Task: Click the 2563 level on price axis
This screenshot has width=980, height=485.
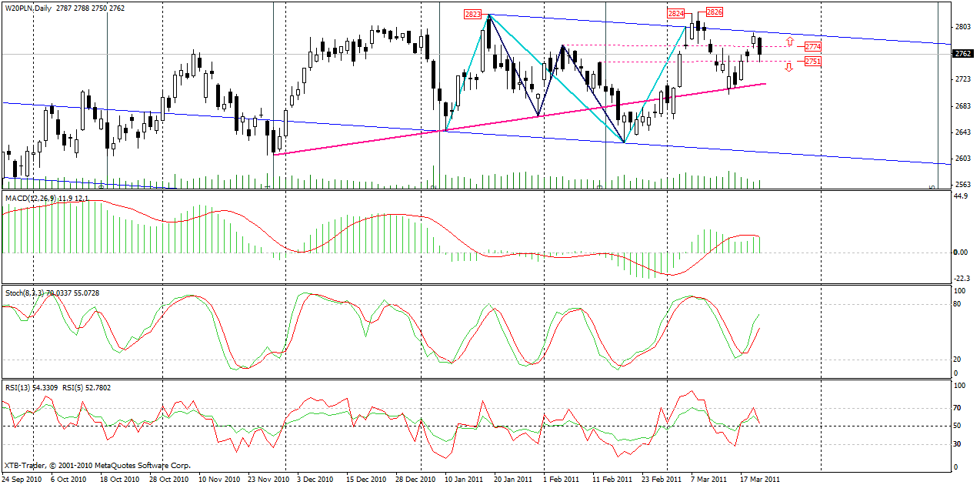Action: tap(962, 185)
